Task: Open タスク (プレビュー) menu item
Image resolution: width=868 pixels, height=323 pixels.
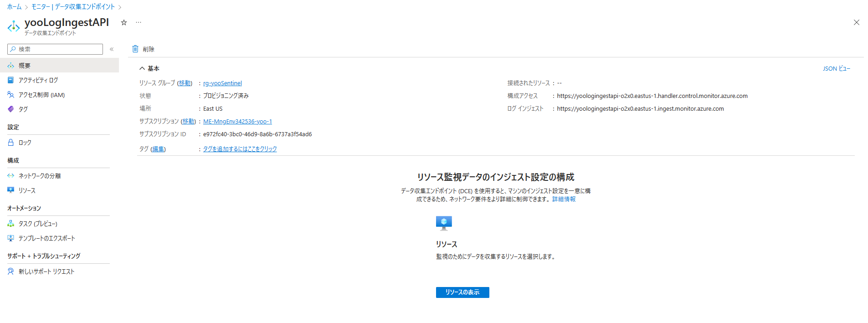Action: tap(59, 224)
